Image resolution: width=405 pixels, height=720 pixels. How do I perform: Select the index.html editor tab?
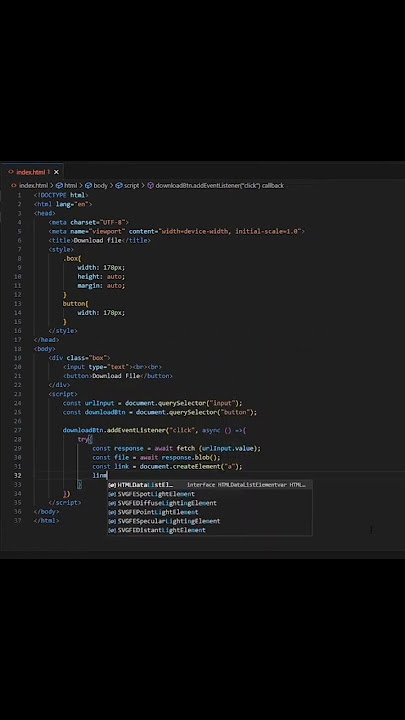pos(31,172)
